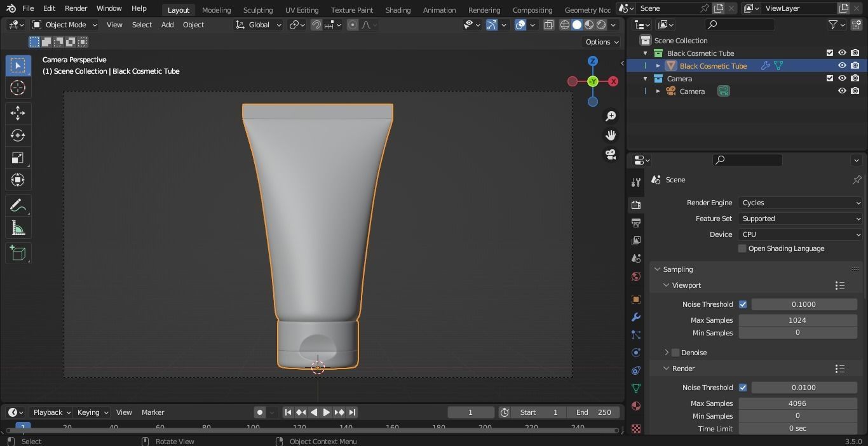Select the Annotate tool
868x446 pixels.
(x=18, y=206)
